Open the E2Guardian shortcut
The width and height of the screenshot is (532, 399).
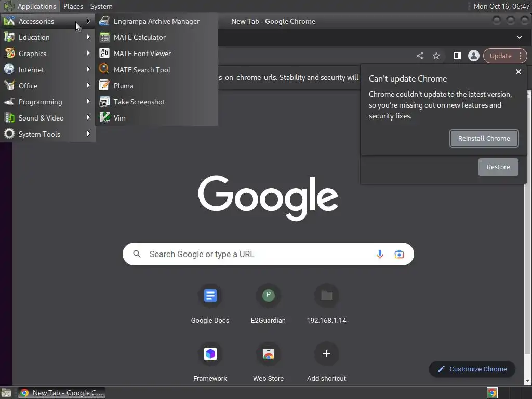coord(269,303)
